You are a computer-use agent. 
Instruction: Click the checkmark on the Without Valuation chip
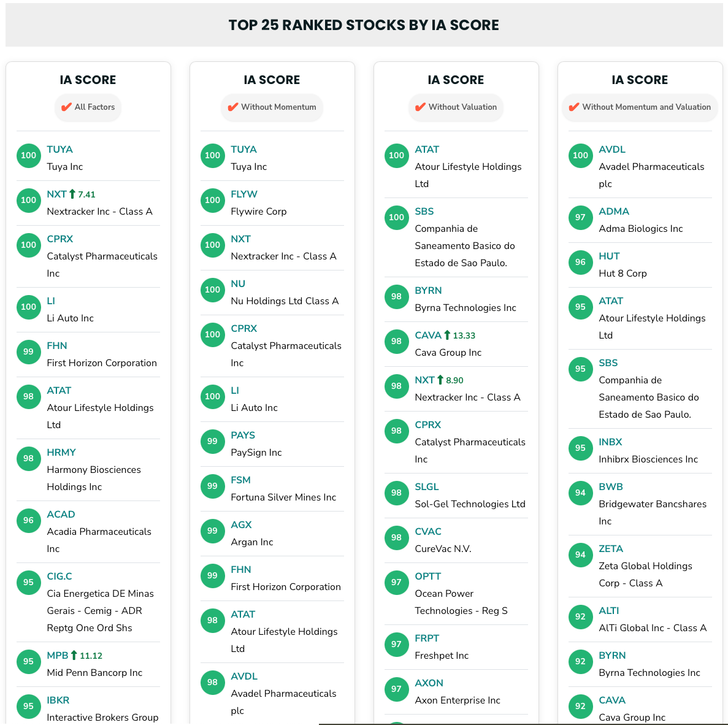[421, 107]
